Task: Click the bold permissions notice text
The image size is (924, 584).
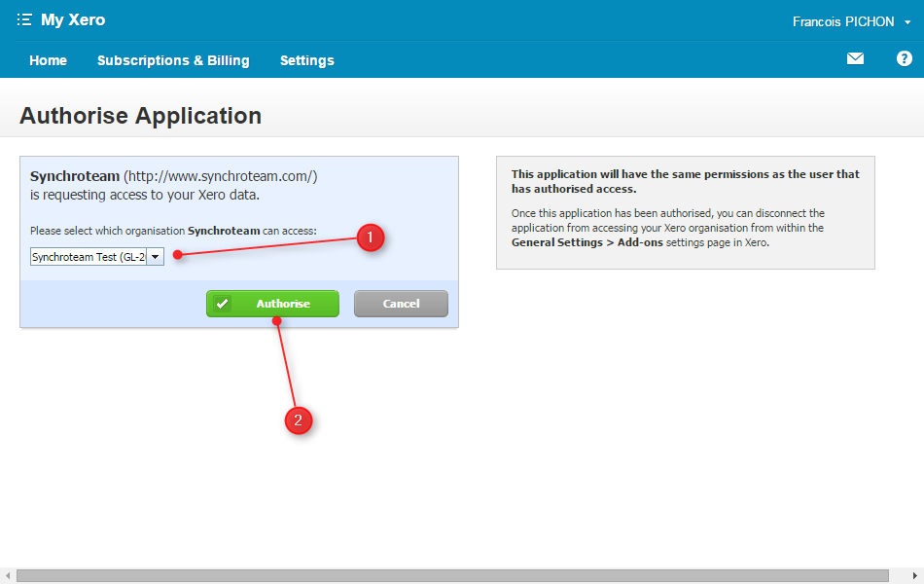Action: point(686,181)
